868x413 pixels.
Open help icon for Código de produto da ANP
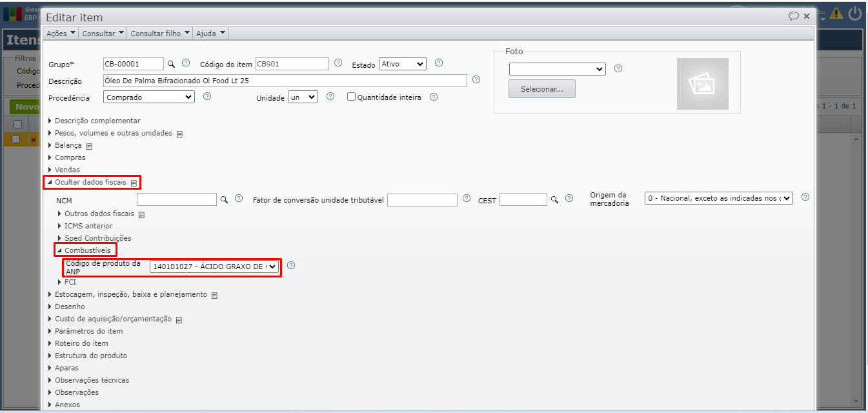[291, 265]
